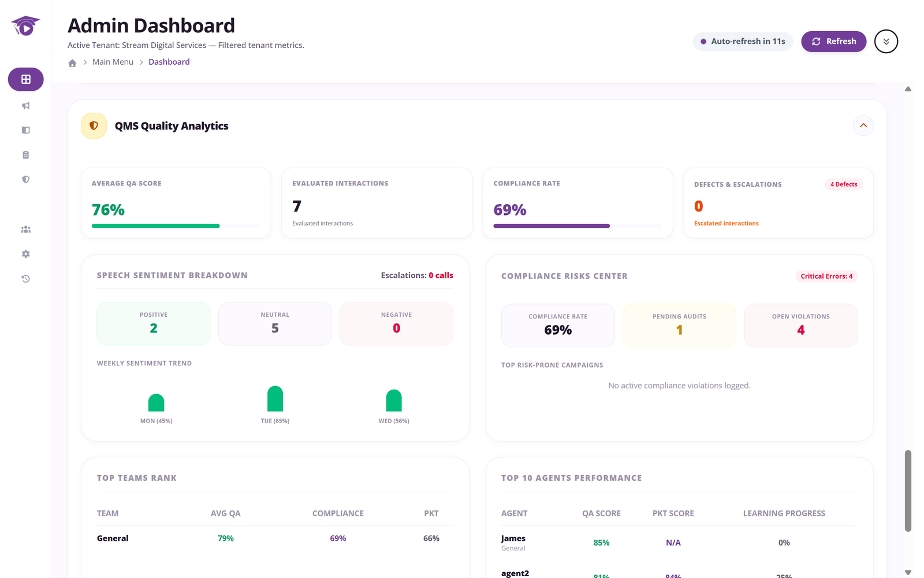
Task: Open the panel layout sidebar icon
Action: point(25,130)
